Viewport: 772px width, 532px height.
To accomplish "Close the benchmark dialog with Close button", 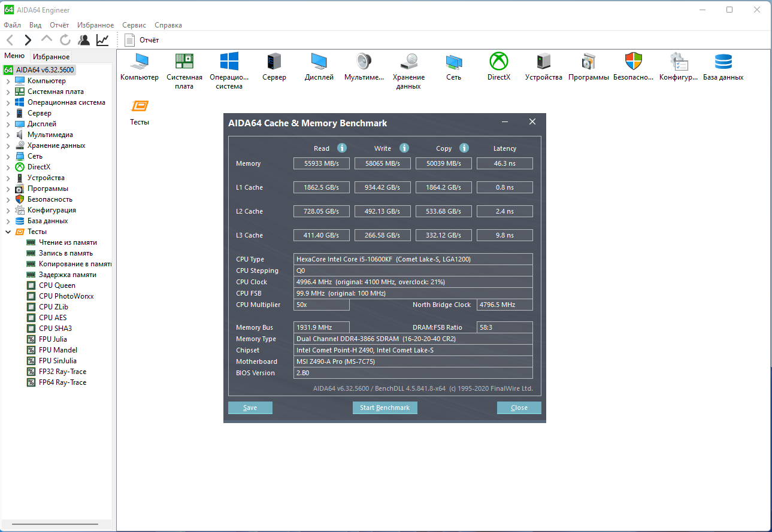I will pyautogui.click(x=519, y=408).
